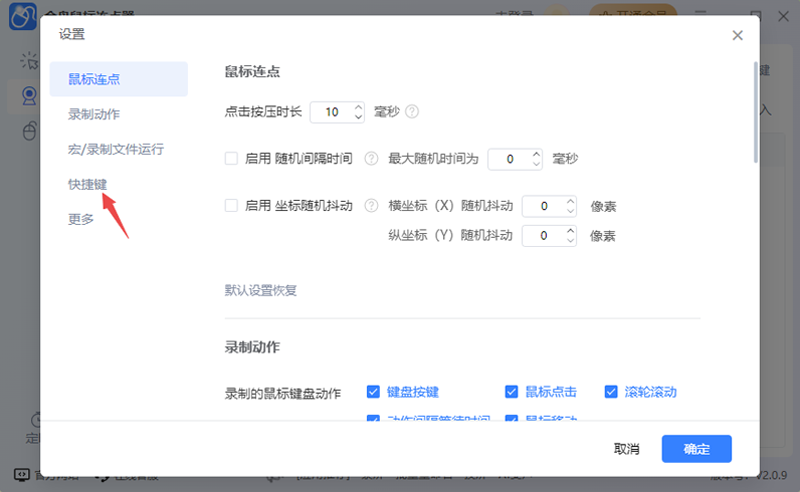This screenshot has width=800, height=492.
Task: Uncheck the 键盘按键 recording option
Action: pyautogui.click(x=373, y=392)
